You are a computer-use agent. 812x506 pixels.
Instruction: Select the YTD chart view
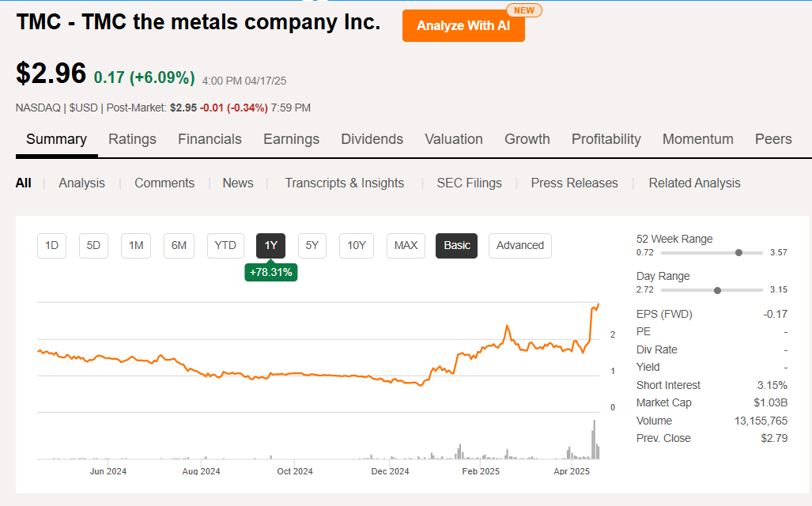[225, 246]
